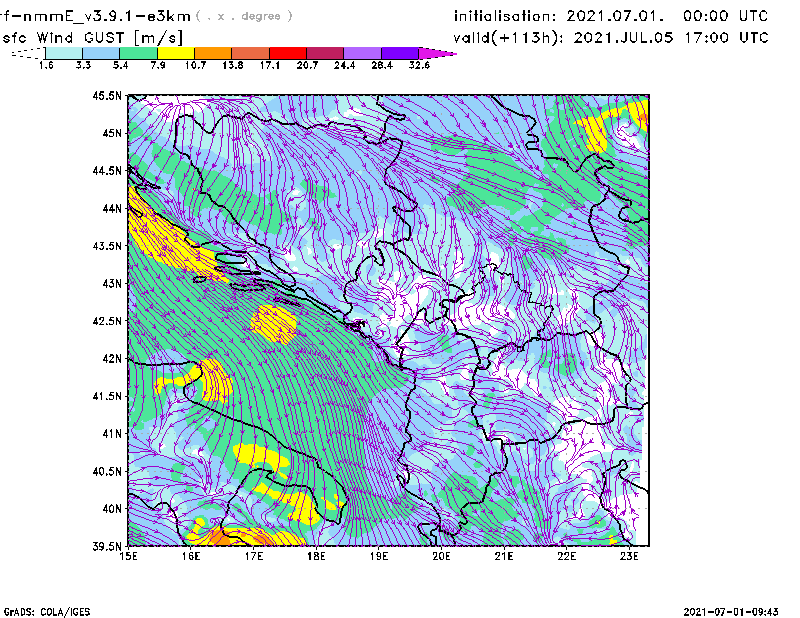The width and height of the screenshot is (800, 618).
Task: Click the 40N latitude label
Action: [x=112, y=509]
